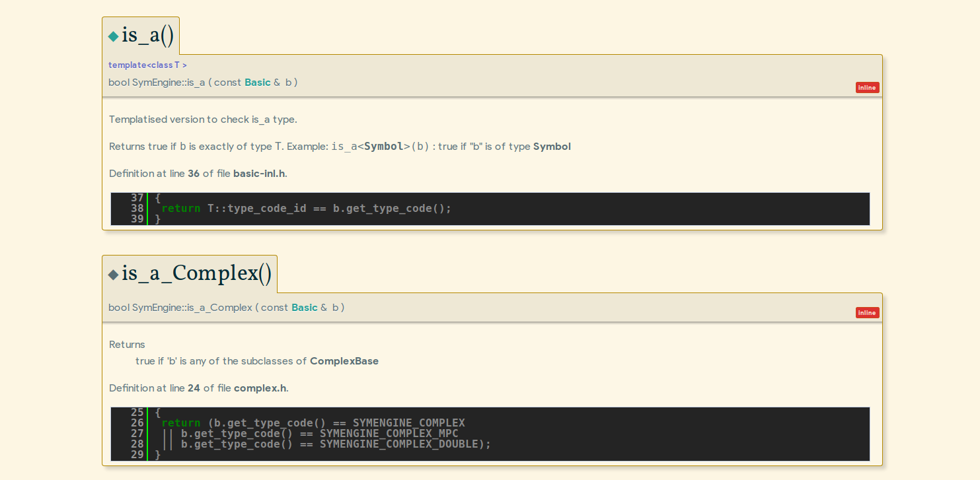Click the red inline badge for is_a

(867, 88)
